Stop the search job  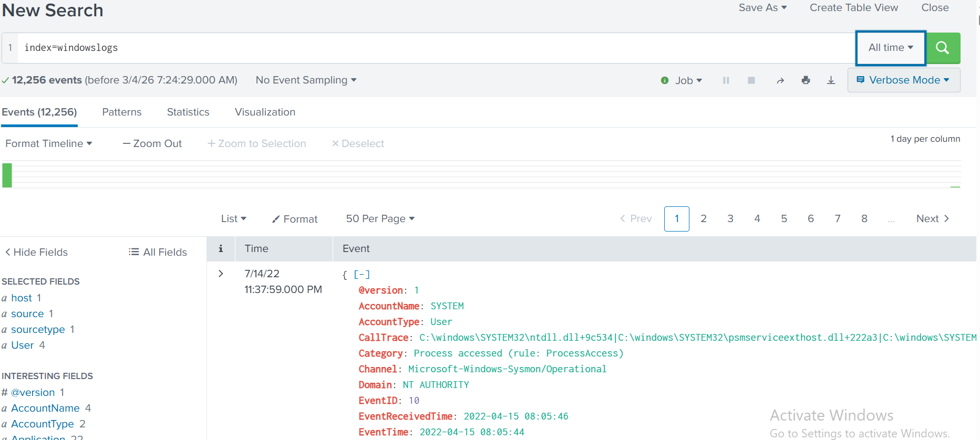click(x=751, y=80)
